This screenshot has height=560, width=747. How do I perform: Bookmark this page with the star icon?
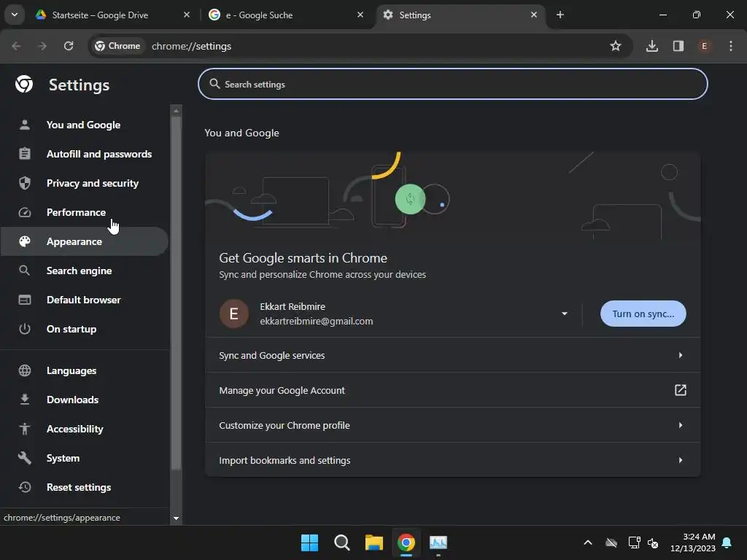[616, 46]
